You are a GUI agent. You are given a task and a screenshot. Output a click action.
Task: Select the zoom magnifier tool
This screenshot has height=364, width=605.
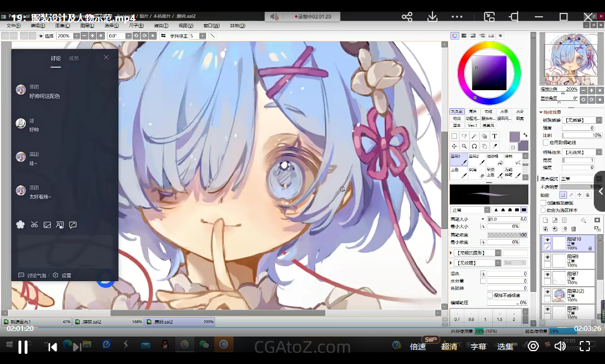click(x=464, y=146)
